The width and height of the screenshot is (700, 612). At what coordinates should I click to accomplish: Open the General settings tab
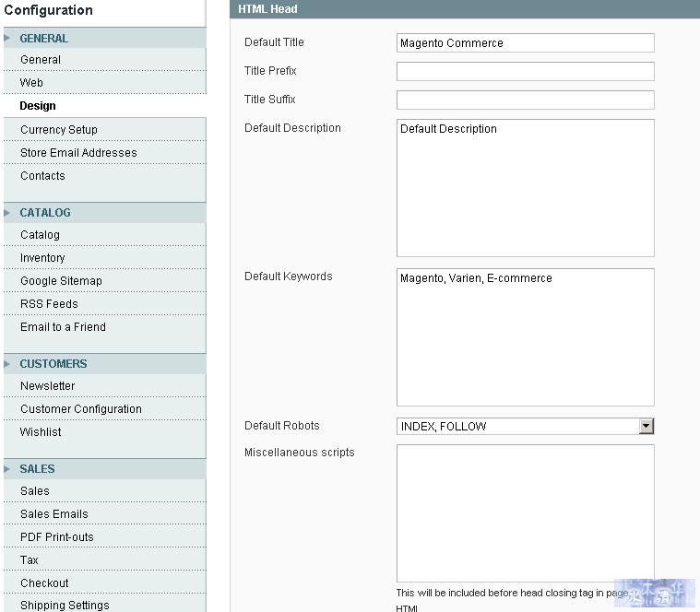tap(104, 59)
